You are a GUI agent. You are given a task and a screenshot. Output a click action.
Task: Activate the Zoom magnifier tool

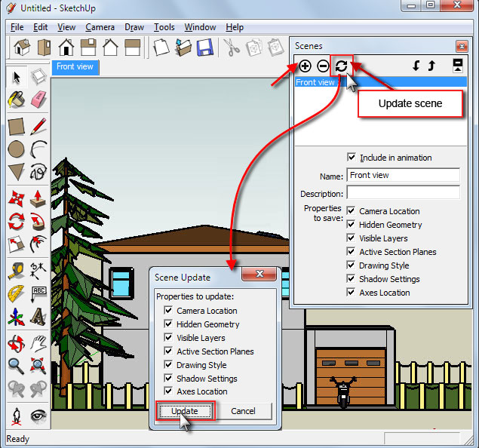(x=17, y=366)
